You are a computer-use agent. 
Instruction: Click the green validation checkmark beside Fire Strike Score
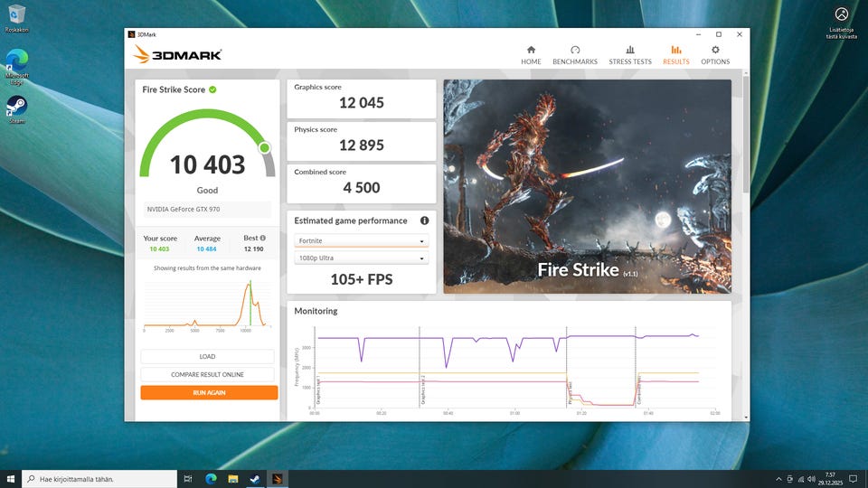212,89
